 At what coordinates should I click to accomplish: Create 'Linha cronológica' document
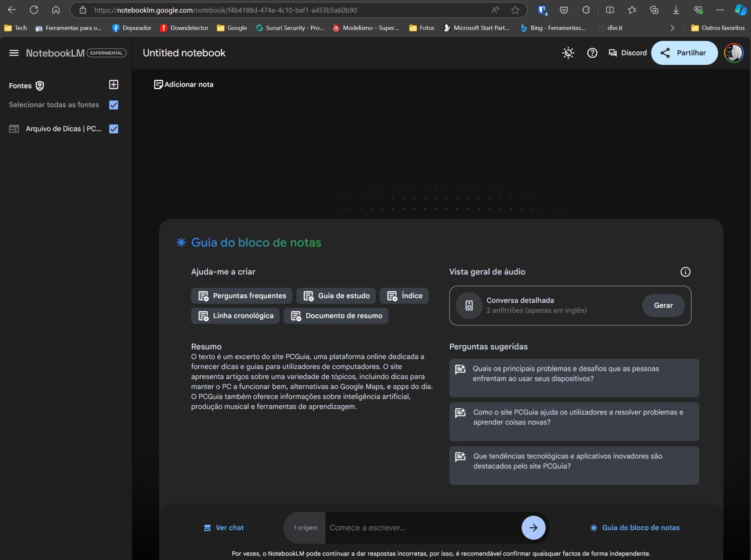pos(235,316)
